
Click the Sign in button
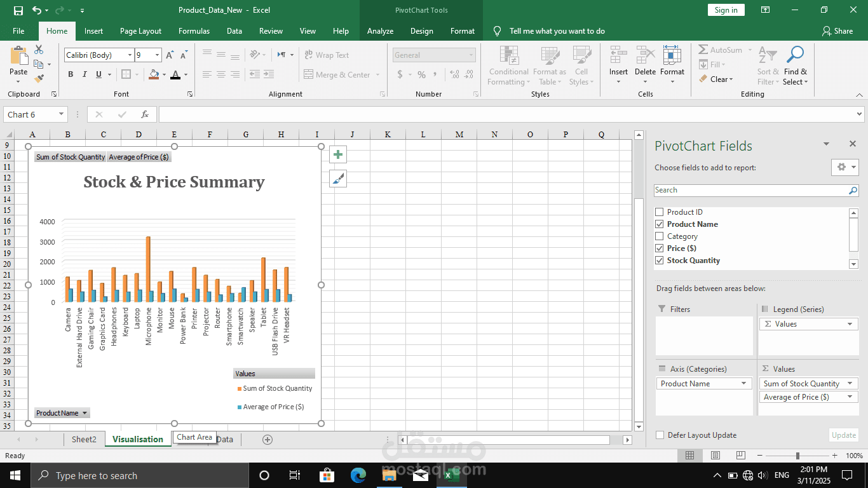point(726,10)
